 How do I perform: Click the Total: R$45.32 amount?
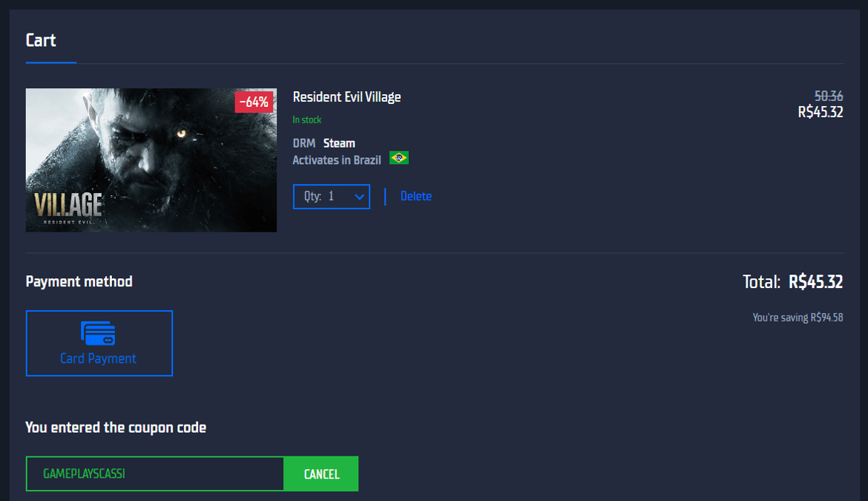[793, 282]
